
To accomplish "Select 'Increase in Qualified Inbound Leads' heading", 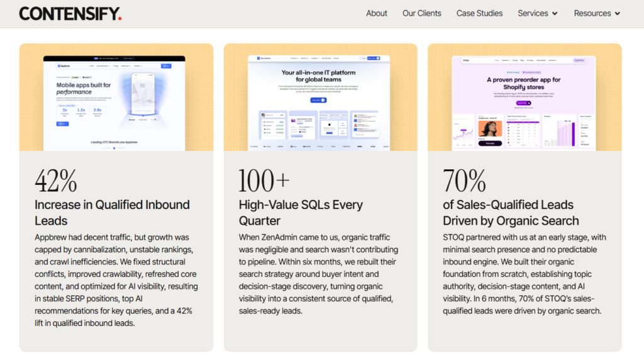I will 112,213.
